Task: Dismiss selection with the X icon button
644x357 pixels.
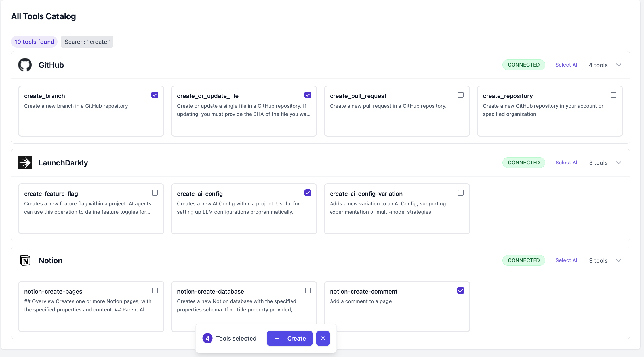Action: 323,338
